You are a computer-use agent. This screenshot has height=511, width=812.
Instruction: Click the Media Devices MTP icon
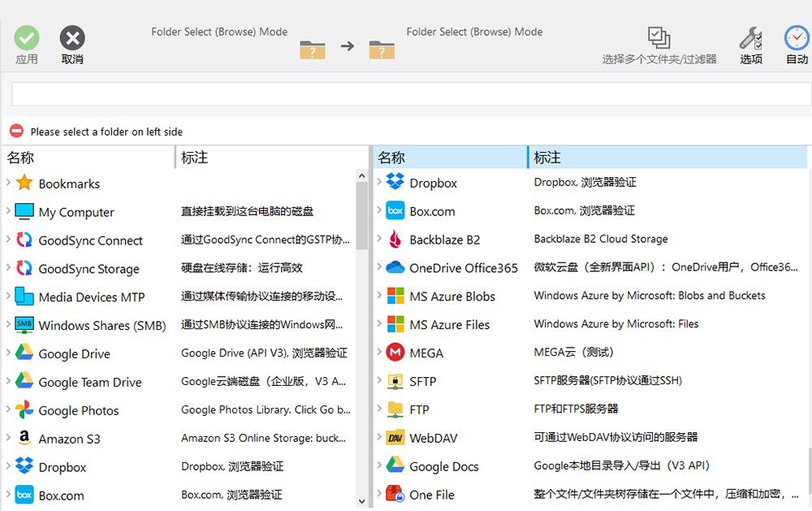coord(24,297)
